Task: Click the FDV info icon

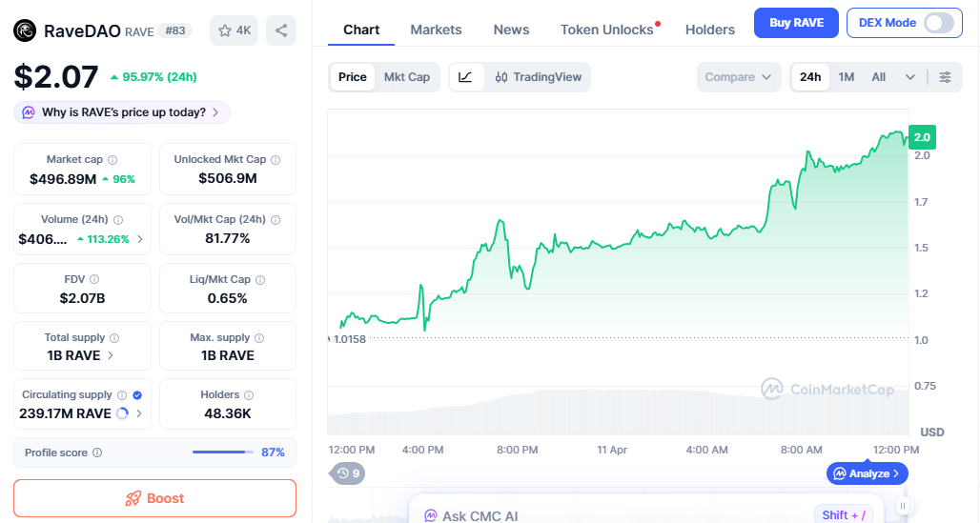Action: click(94, 279)
